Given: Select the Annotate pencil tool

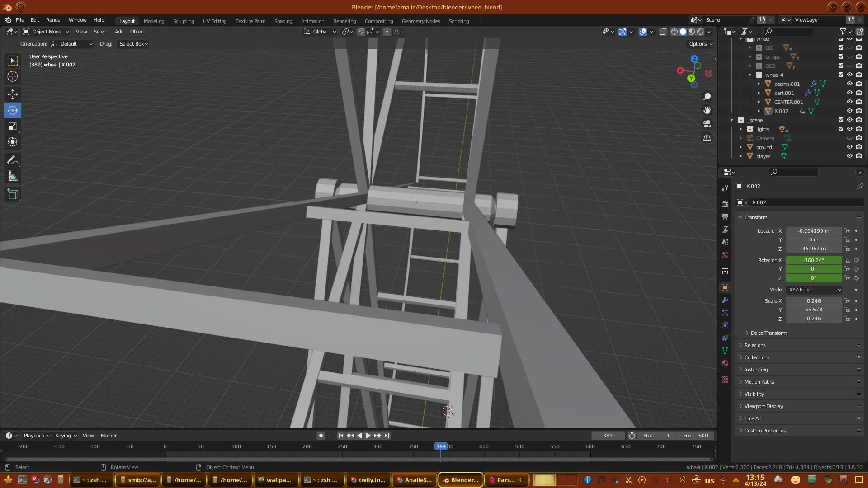Looking at the screenshot, I should [13, 160].
